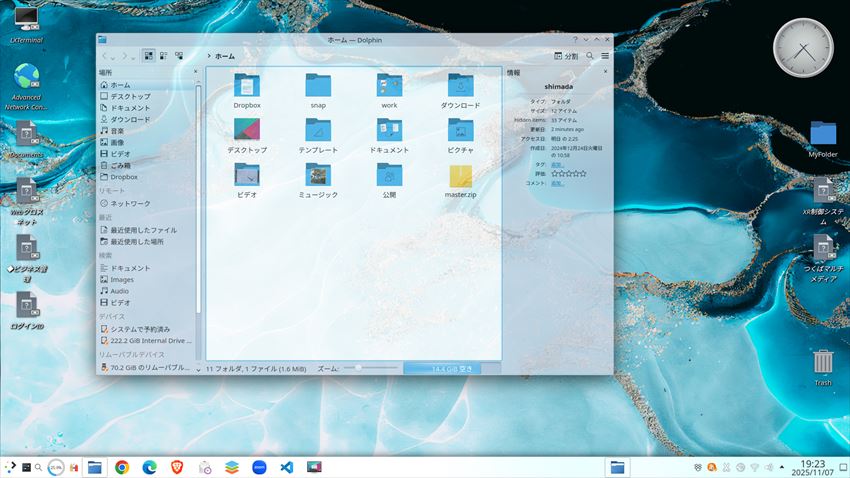Open MyFolder on the desktop
This screenshot has width=850, height=478.
click(823, 139)
